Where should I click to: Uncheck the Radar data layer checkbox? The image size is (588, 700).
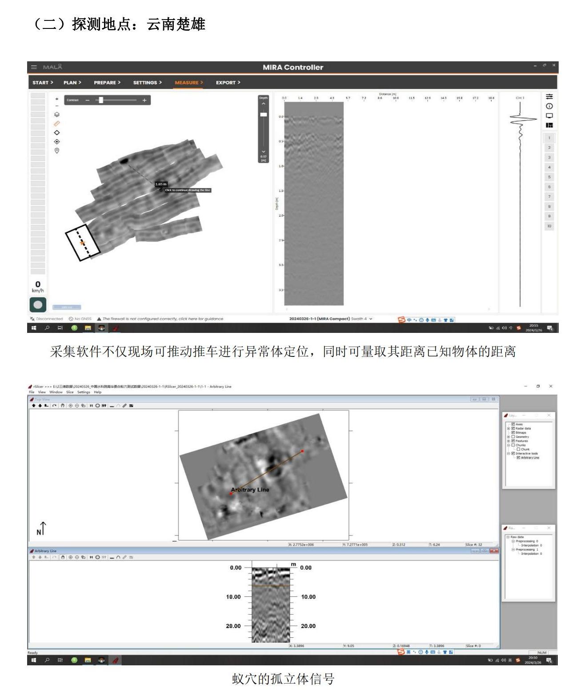513,428
